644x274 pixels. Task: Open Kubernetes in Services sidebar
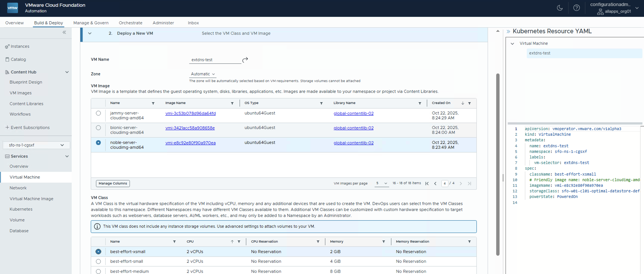(x=21, y=209)
